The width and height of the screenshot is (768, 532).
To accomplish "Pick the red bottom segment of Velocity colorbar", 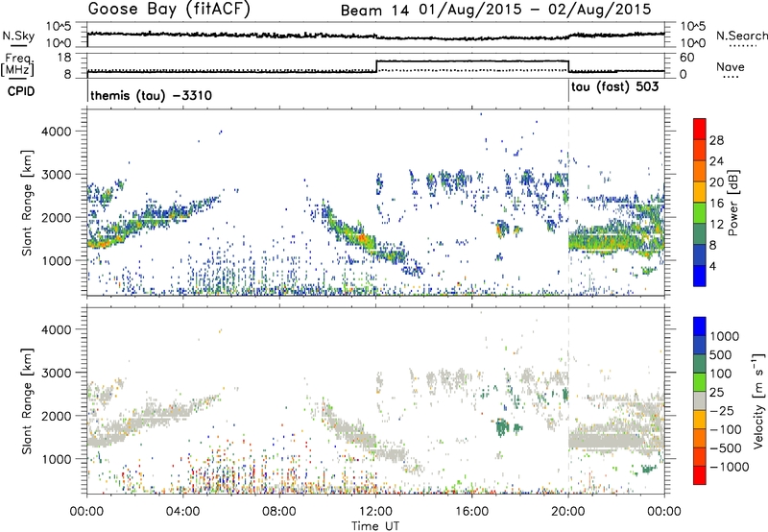I will 700,475.
